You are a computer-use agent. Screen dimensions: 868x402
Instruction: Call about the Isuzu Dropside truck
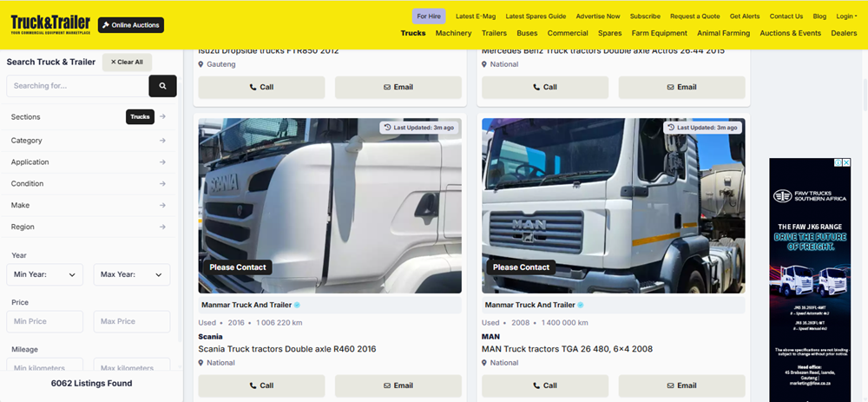pos(261,87)
